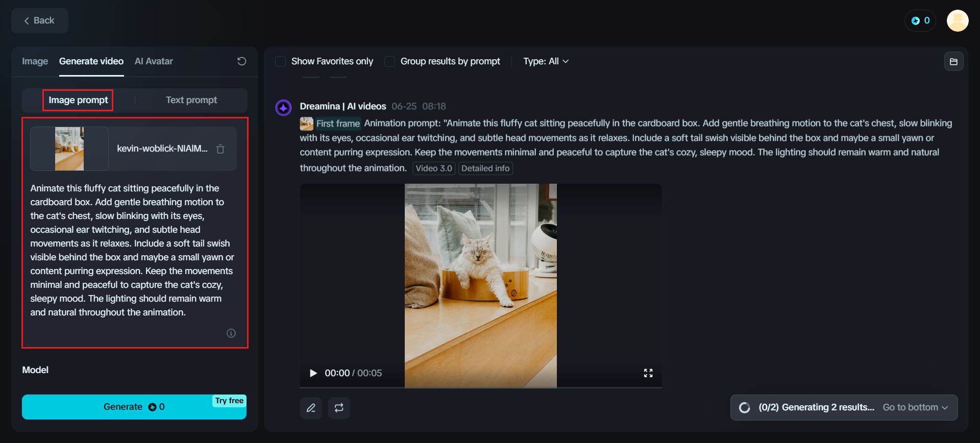Viewport: 980px width, 443px height.
Task: Click the uploaded cat image thumbnail
Action: [x=69, y=149]
